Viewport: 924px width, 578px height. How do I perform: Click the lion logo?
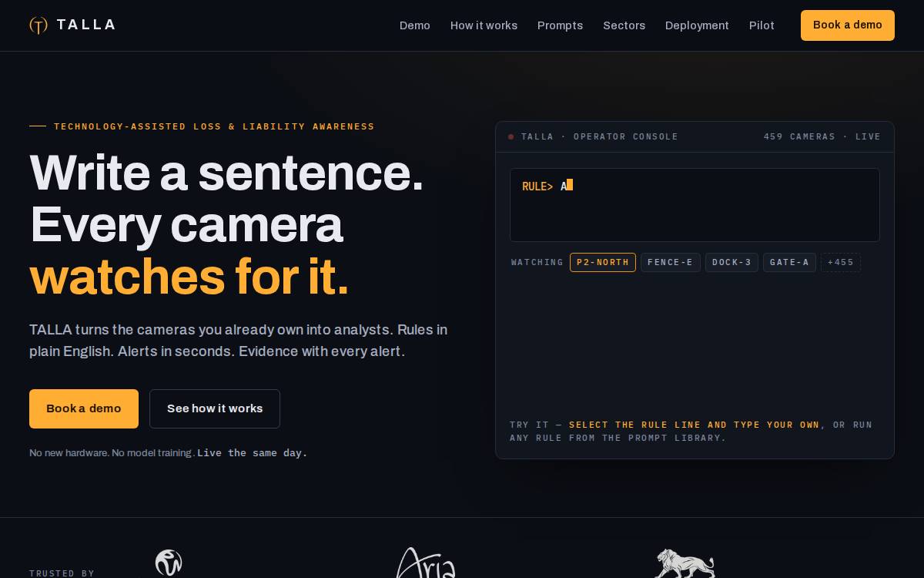point(685,563)
